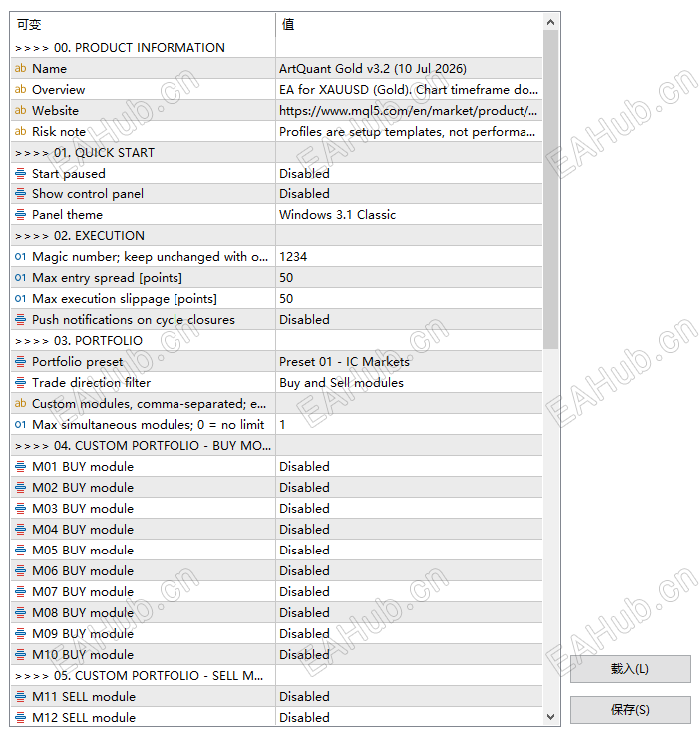Click the 载入(L) load button
The width and height of the screenshot is (700, 737).
(630, 669)
